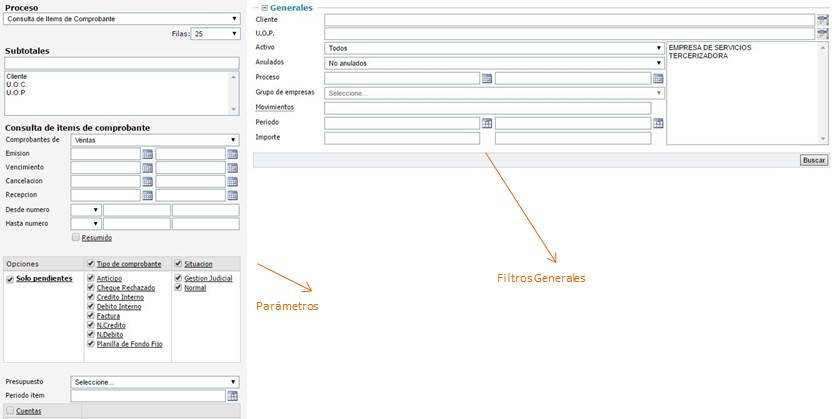Open the Vencimiento end date calendar icon
Screen dimensions: 832x419
point(232,168)
